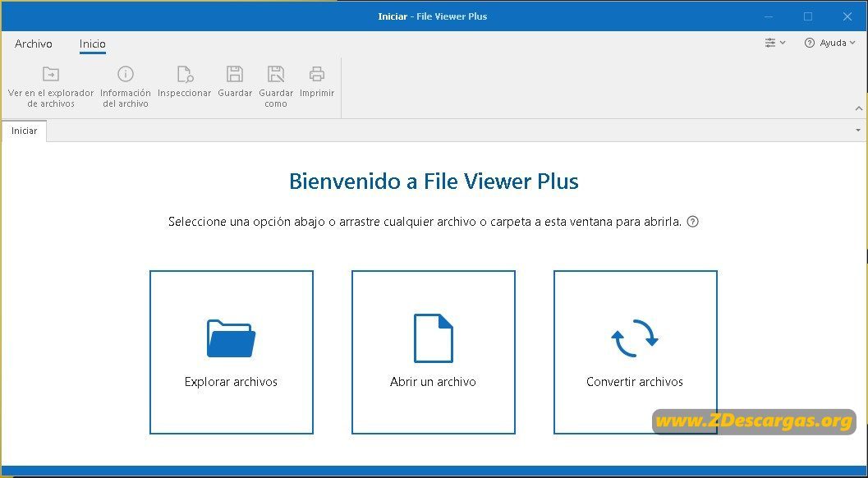The width and height of the screenshot is (868, 478).
Task: Click the help question mark beside instructions
Action: click(x=692, y=222)
